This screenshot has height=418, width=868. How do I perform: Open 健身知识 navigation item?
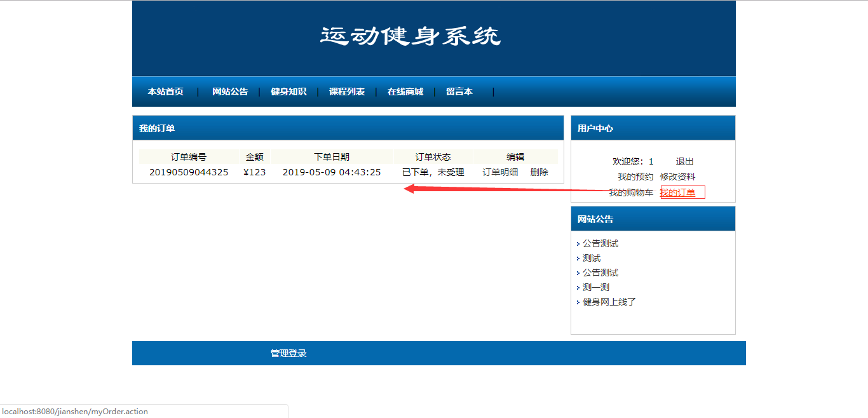[288, 91]
